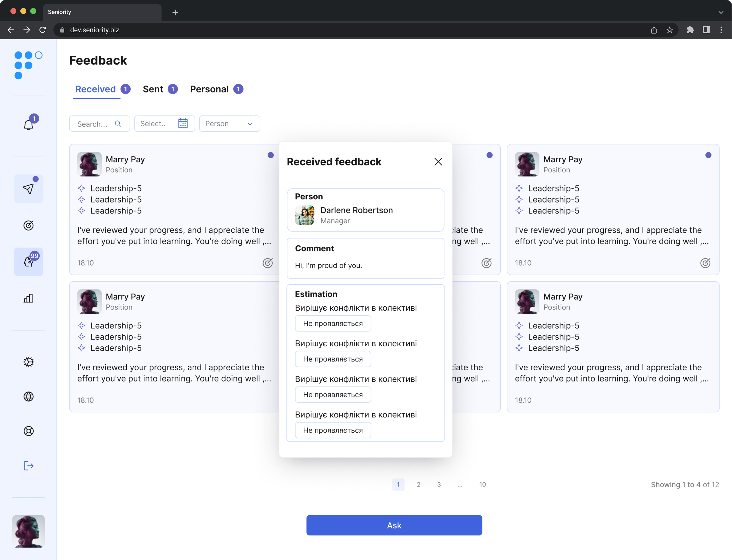The width and height of the screenshot is (732, 560).
Task: Switch to the Personal tab
Action: coord(209,89)
